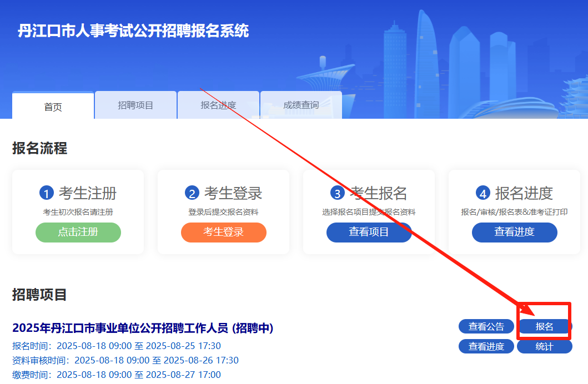The height and width of the screenshot is (384, 588).
Task: Click the 缴费时间 date line
Action: [117, 375]
